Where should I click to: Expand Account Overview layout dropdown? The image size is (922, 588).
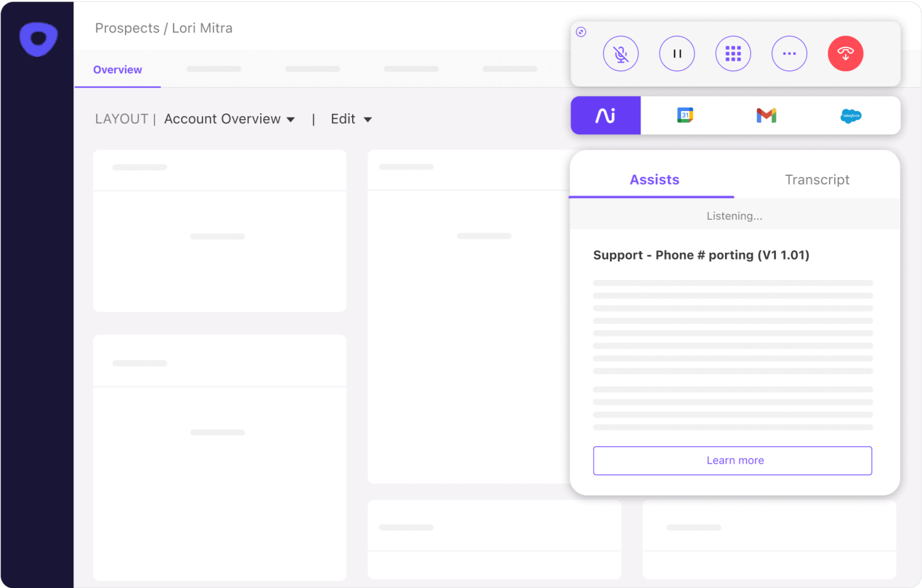(x=229, y=119)
